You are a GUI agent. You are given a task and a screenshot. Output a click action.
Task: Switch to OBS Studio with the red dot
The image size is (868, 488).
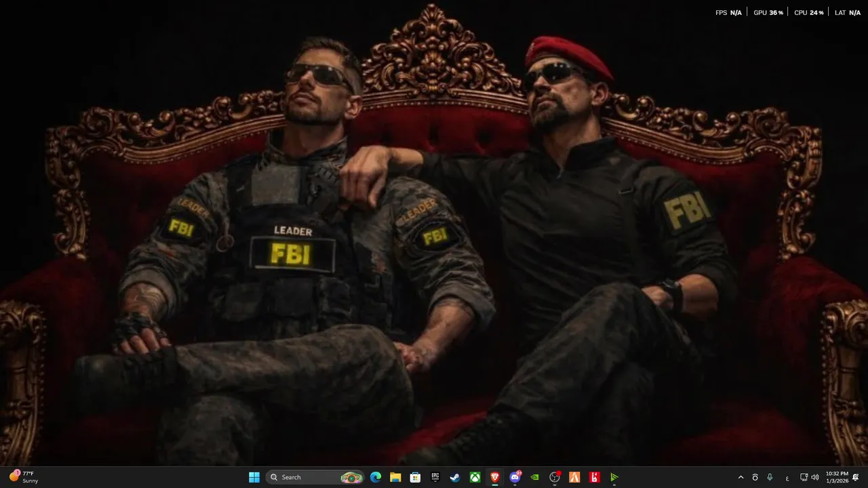(555, 477)
